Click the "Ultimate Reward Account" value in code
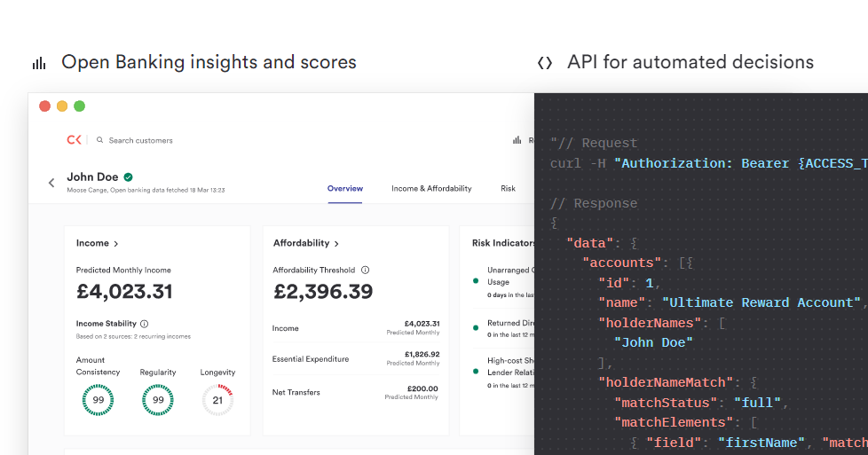868x455 pixels. (761, 302)
